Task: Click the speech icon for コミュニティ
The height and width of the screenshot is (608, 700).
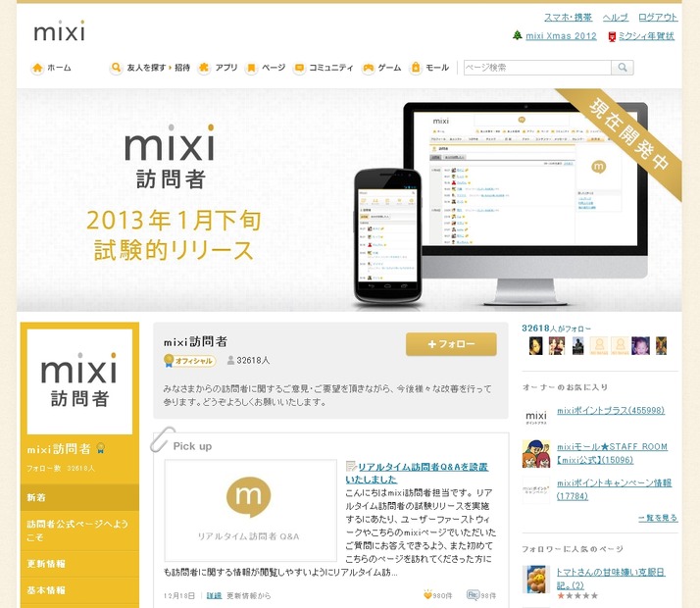Action: point(299,68)
